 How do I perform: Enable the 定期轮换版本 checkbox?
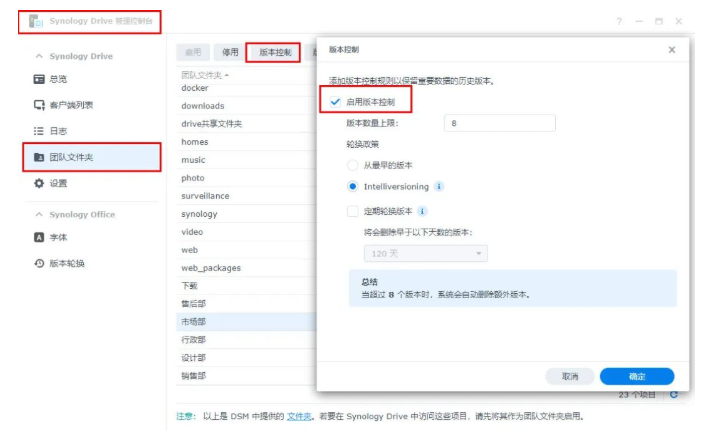(x=353, y=211)
